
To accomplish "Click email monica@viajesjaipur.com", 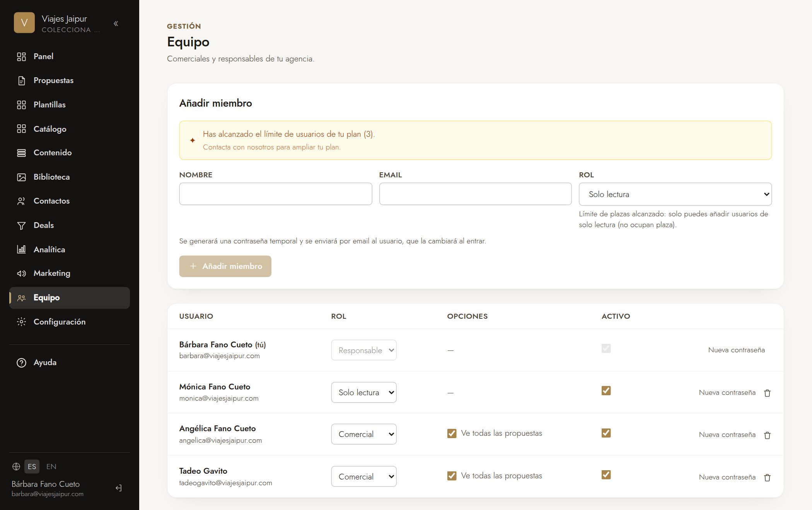I will click(x=219, y=398).
